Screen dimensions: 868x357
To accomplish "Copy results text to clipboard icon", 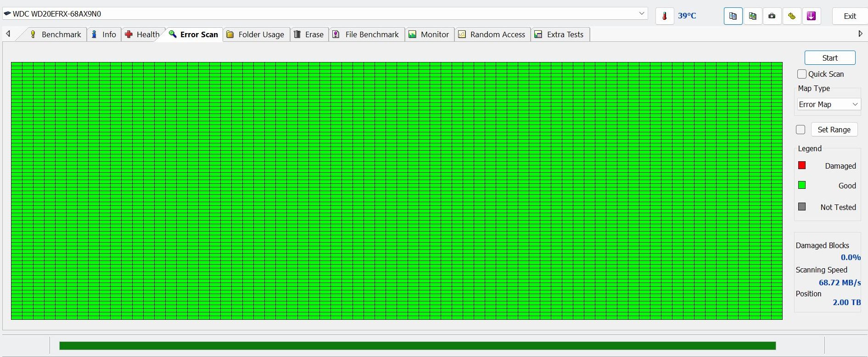I will [x=733, y=16].
